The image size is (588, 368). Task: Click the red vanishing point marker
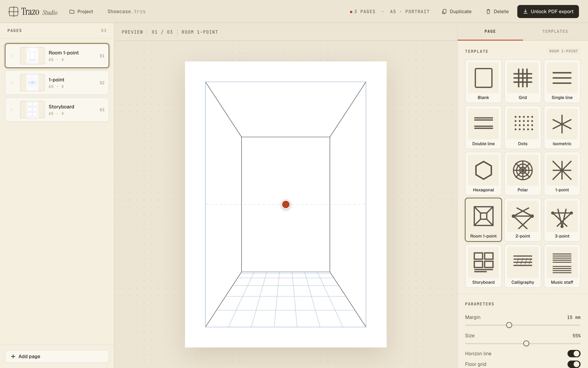286,204
